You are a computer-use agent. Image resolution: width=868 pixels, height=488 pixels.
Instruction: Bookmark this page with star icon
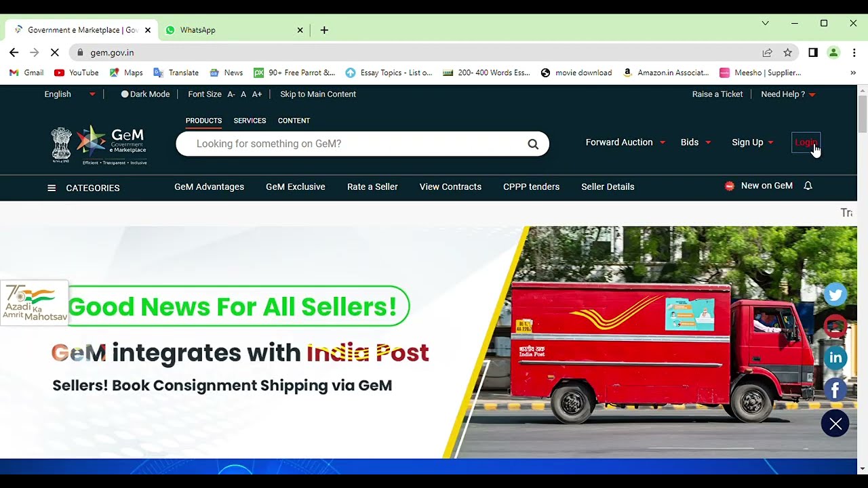point(787,52)
